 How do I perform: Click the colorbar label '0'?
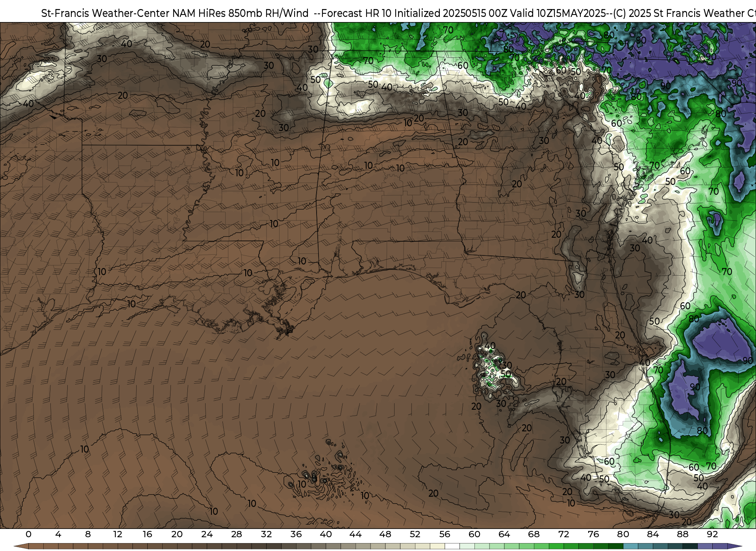28,534
